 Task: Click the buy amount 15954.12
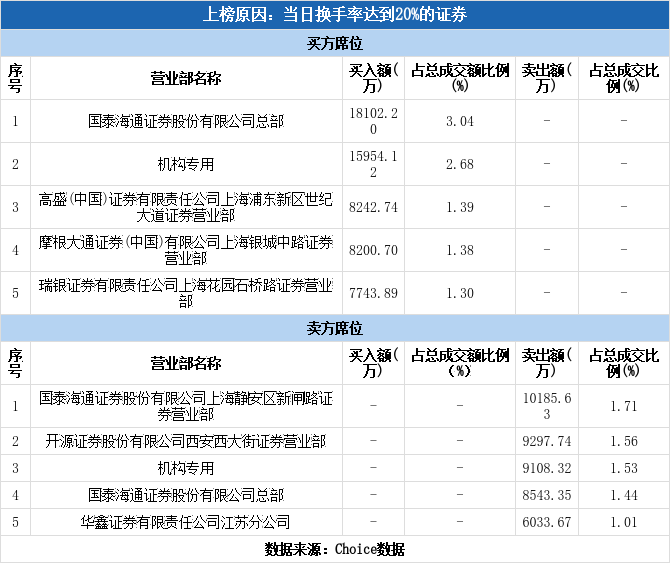[x=373, y=164]
